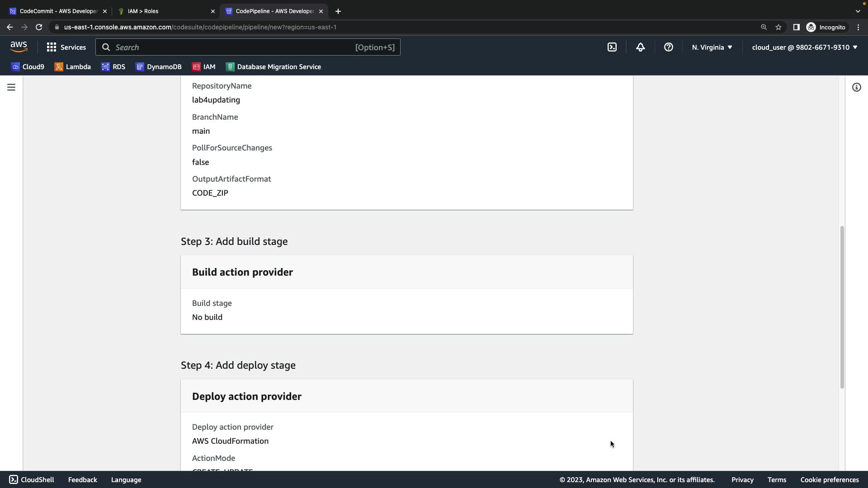Bookmark this page with the star icon
This screenshot has height=488, width=868.
(x=778, y=27)
